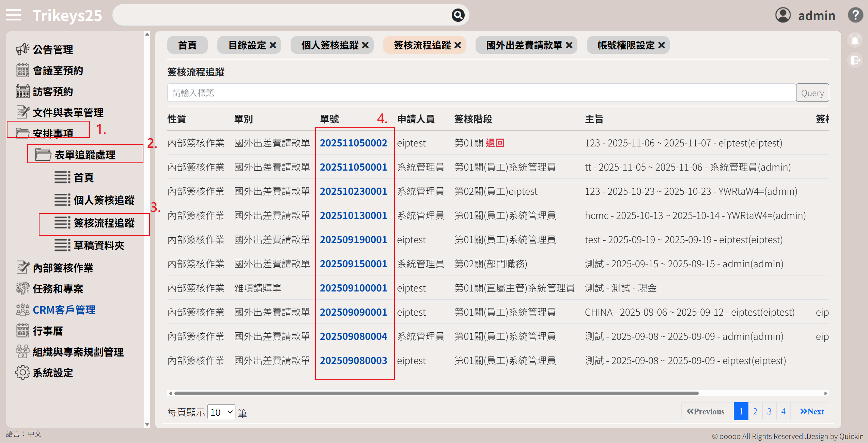The image size is (868, 443).
Task: Close the 帳號權限設定 tab
Action: coord(662,45)
